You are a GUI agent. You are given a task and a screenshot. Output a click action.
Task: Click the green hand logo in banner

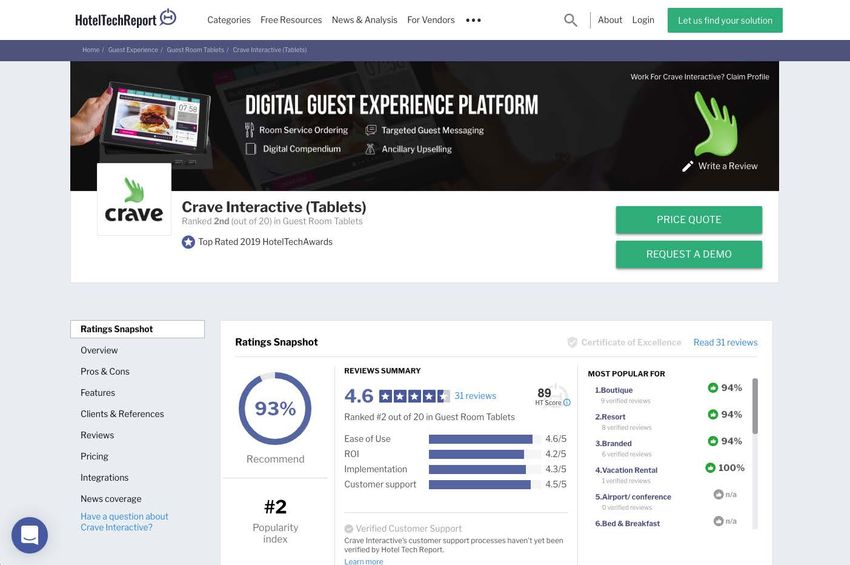tap(716, 124)
